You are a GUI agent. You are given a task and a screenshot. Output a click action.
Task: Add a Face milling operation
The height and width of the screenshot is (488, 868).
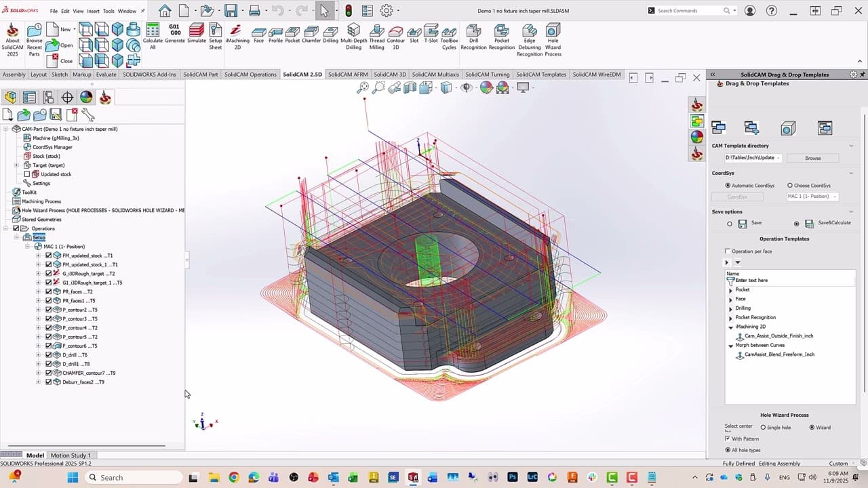click(258, 34)
